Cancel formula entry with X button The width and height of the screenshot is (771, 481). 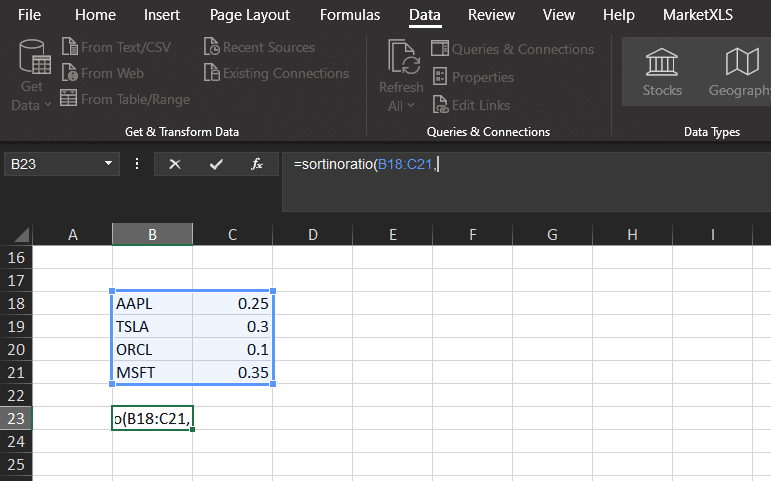pos(175,164)
